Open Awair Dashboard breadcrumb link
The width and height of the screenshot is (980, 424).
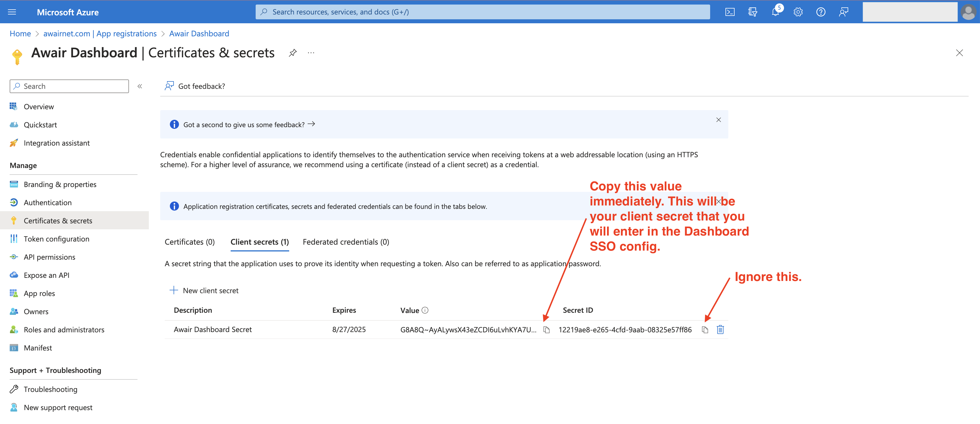pos(199,33)
